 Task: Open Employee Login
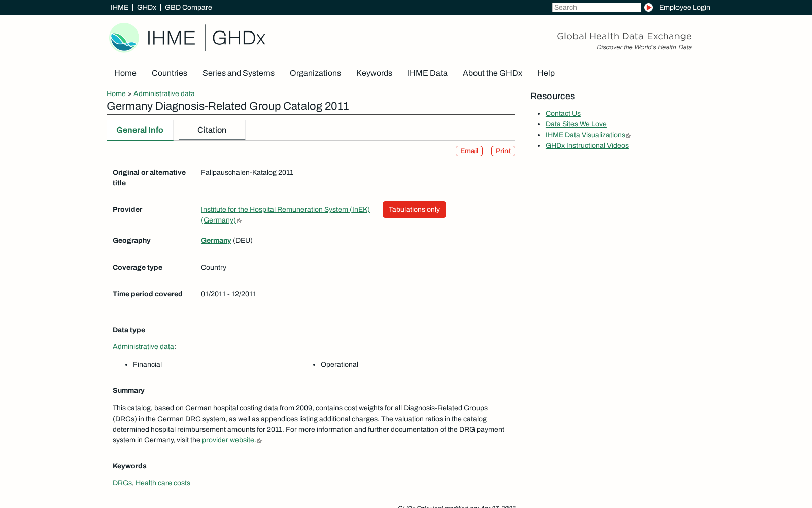coord(685,7)
